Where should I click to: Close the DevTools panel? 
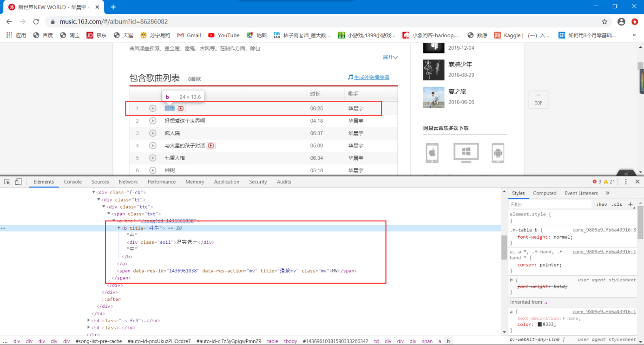pyautogui.click(x=637, y=182)
